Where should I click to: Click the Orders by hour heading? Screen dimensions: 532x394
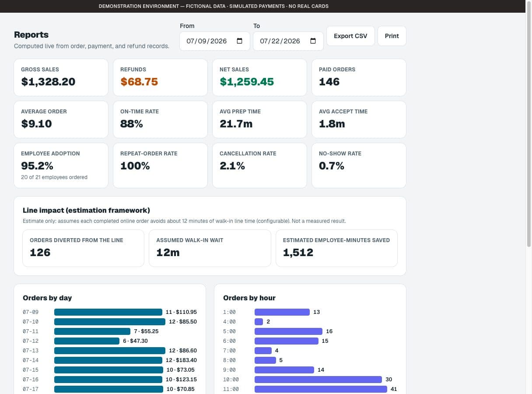249,298
